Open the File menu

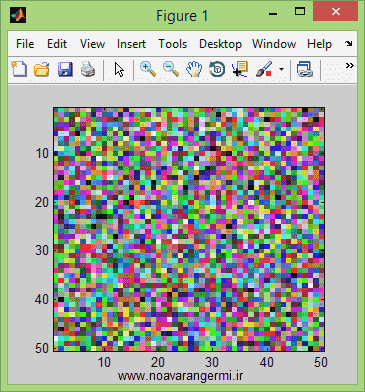coord(25,44)
